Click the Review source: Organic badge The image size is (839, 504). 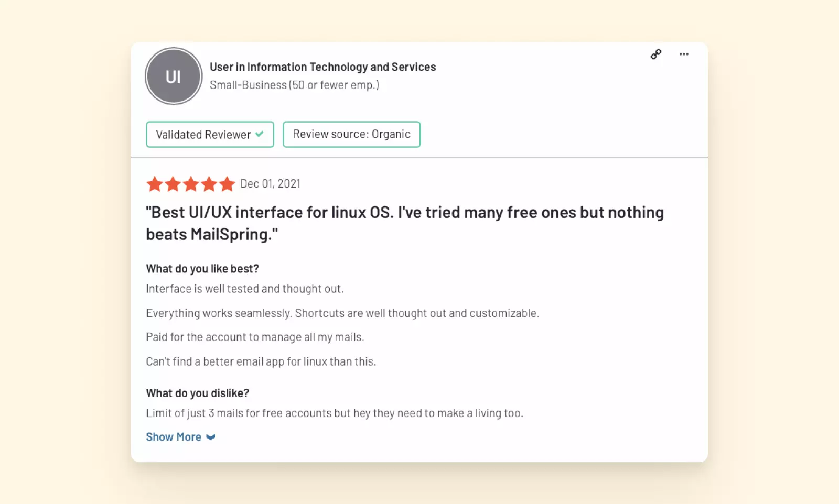[351, 134]
